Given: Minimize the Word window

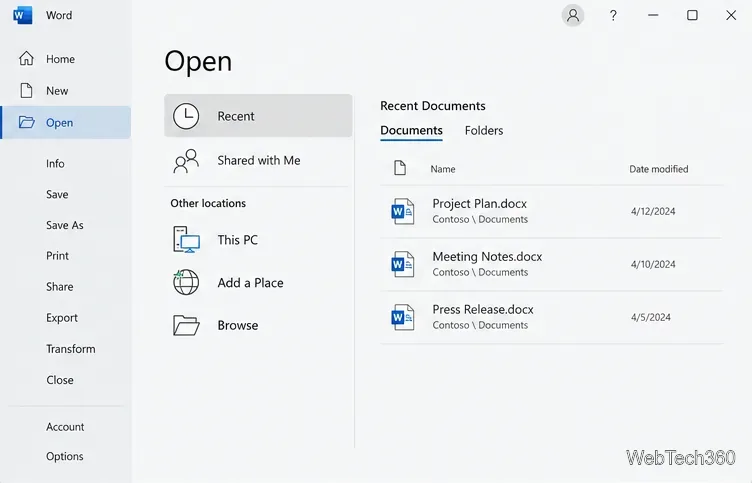Looking at the screenshot, I should coord(653,15).
